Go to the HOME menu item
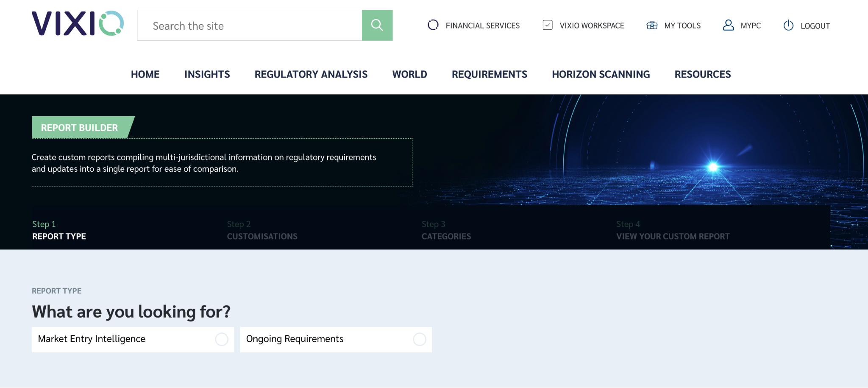Viewport: 868px width, 388px height. (x=145, y=74)
